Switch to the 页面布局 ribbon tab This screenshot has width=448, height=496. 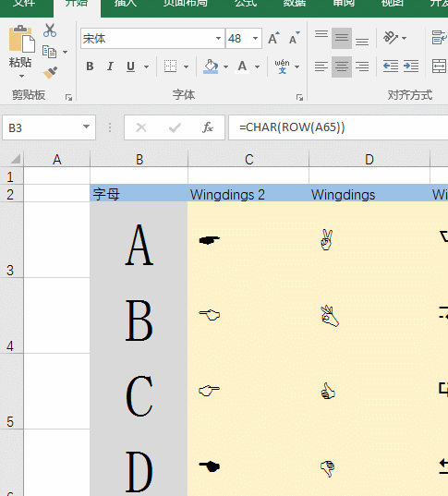[x=186, y=3]
